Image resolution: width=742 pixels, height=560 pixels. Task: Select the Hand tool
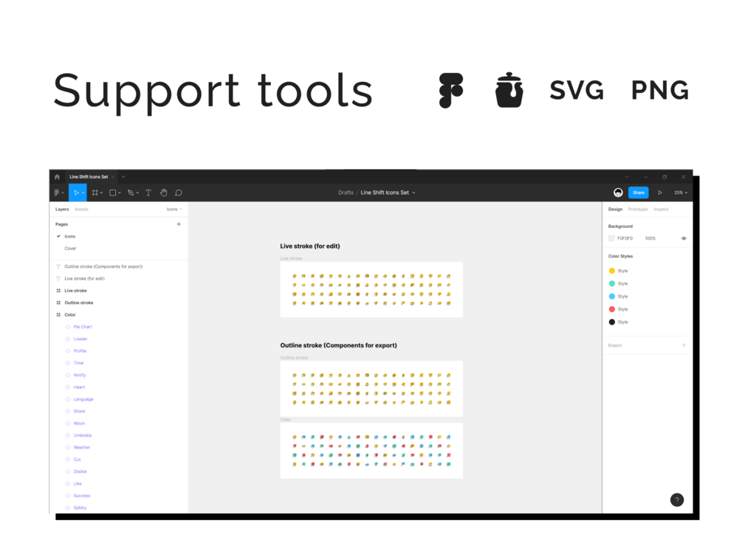coord(164,193)
